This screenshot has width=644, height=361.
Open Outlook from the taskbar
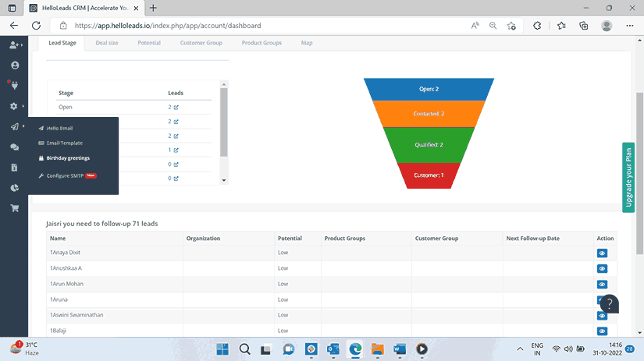pos(333,349)
